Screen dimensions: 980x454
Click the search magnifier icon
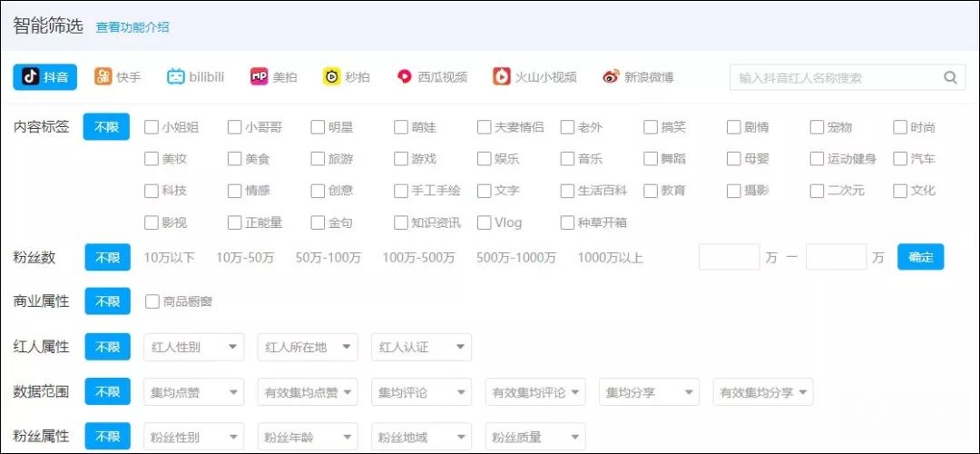click(950, 78)
